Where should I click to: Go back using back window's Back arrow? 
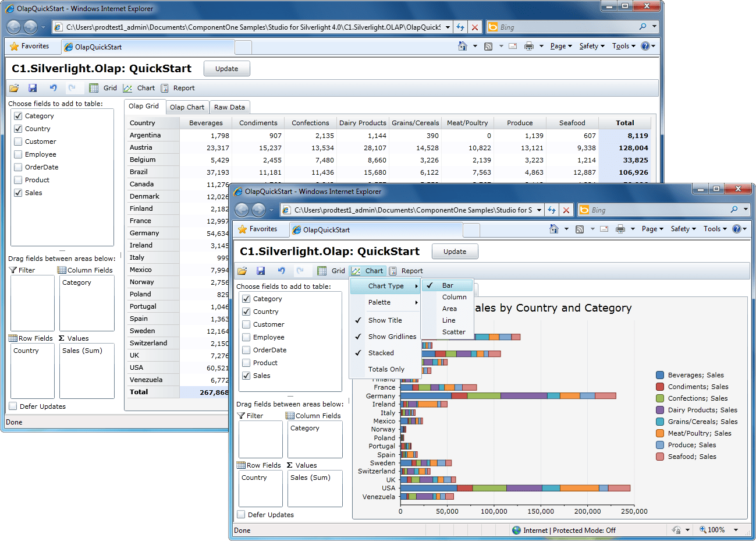click(x=13, y=27)
